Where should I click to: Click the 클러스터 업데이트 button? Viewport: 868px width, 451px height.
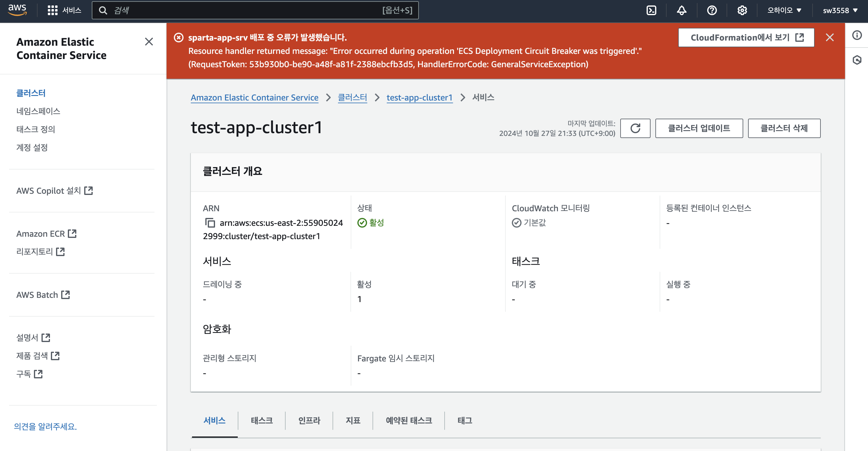699,128
